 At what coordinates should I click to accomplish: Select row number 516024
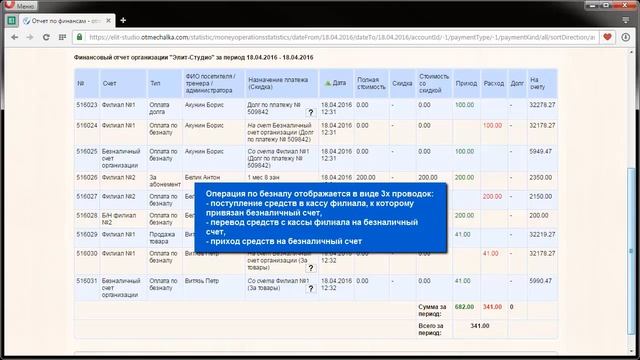click(87, 125)
